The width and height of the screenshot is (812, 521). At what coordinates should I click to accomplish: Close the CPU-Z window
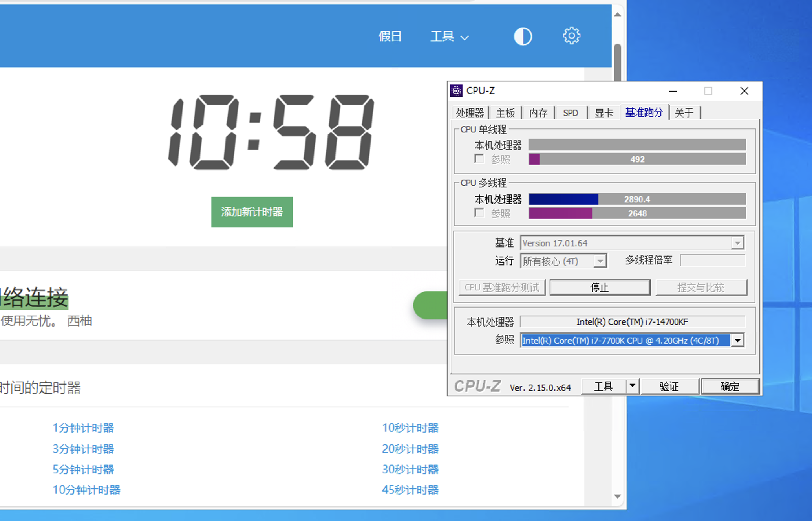pos(744,91)
